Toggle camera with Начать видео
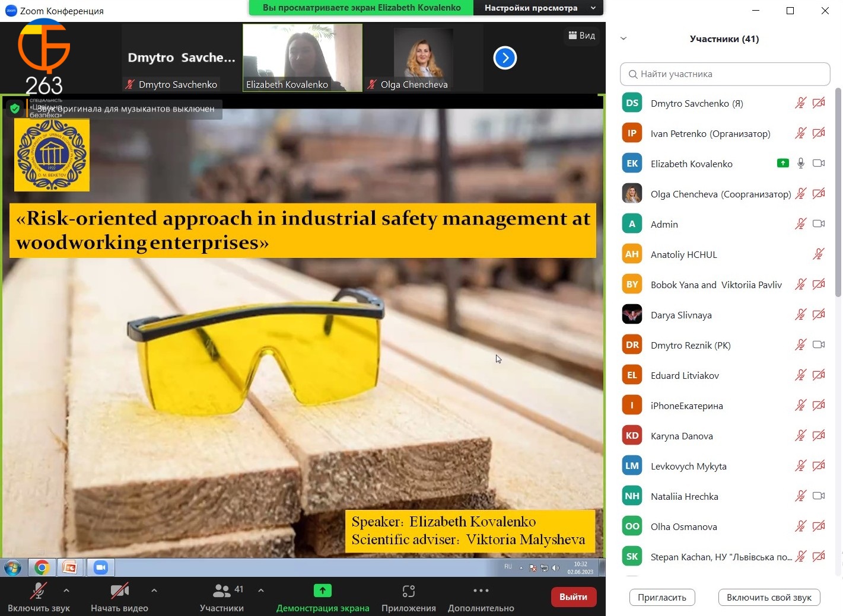The width and height of the screenshot is (843, 616). pos(119,597)
